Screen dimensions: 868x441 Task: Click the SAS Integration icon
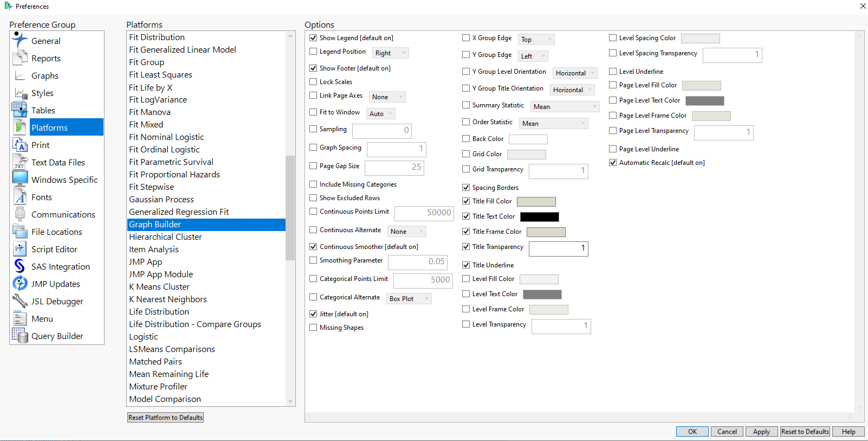click(x=20, y=266)
